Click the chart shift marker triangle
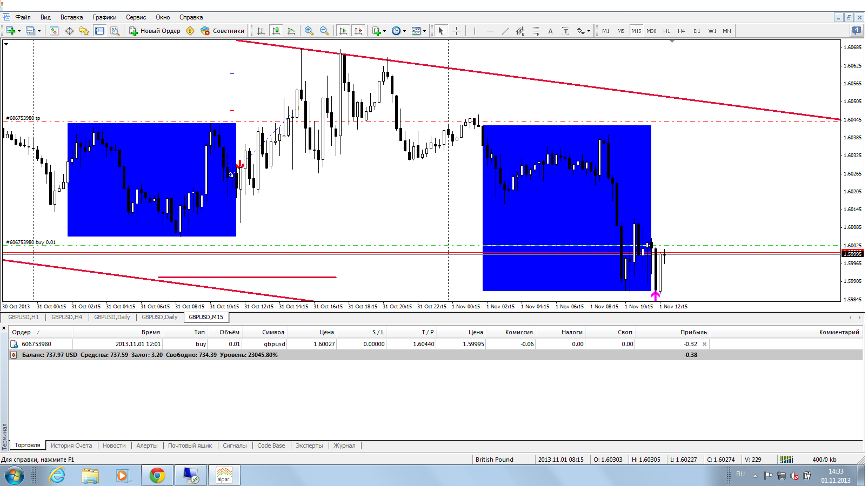Screen dimensions: 868x486 [x=672, y=41]
